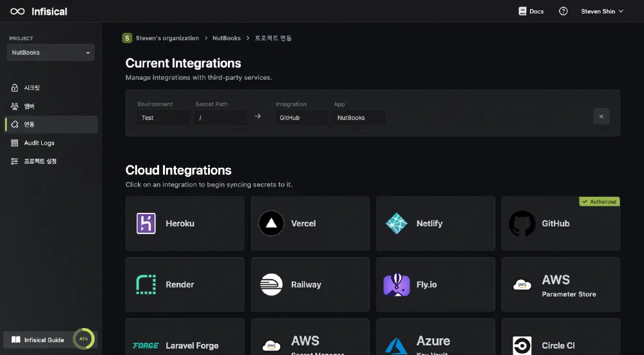Screen dimensions: 644x355
Task: Open the Docs book icon
Action: coord(522,12)
